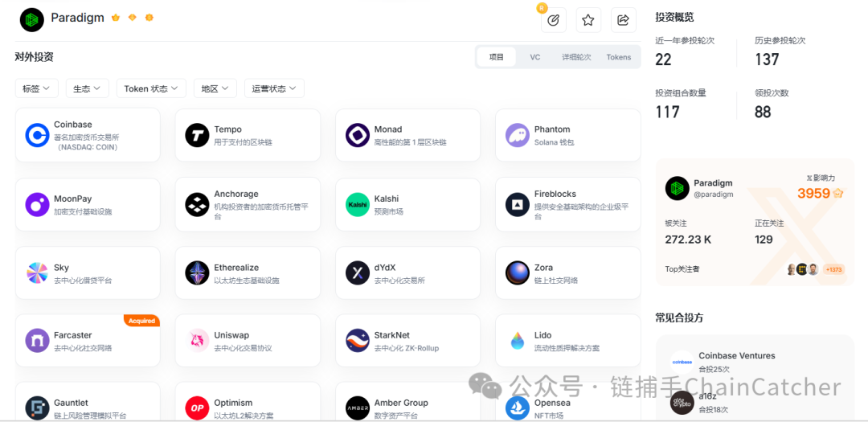
Task: Switch to the VC tab
Action: pyautogui.click(x=534, y=57)
